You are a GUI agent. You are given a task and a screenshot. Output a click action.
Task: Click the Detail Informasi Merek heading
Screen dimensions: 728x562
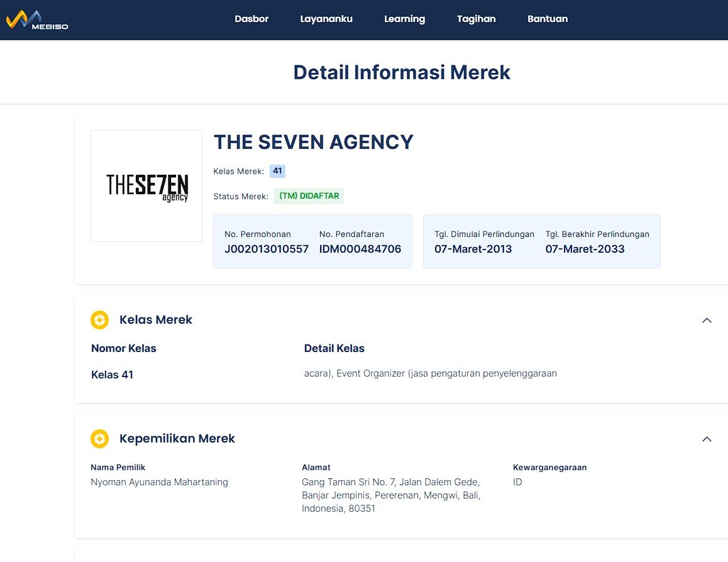pos(402,72)
